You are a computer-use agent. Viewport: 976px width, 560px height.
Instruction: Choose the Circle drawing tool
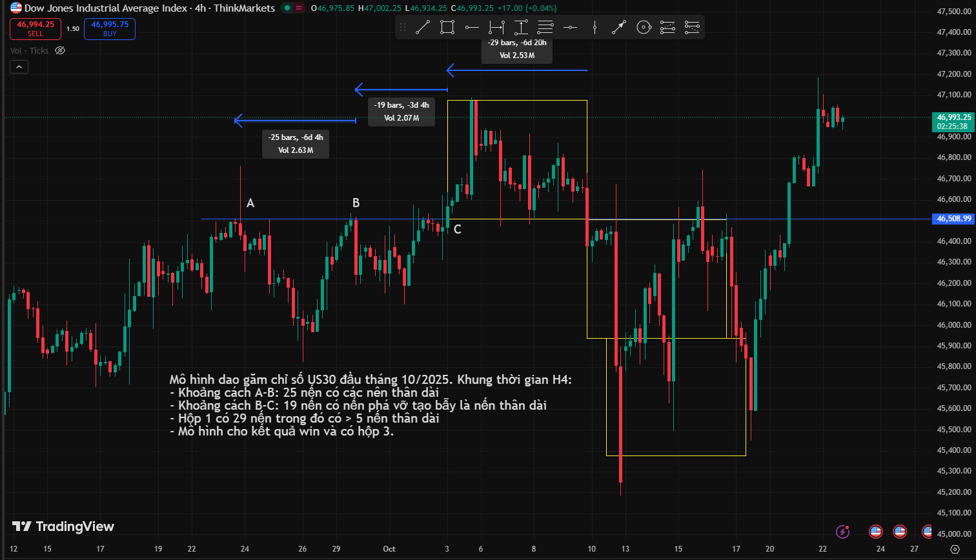[x=643, y=27]
